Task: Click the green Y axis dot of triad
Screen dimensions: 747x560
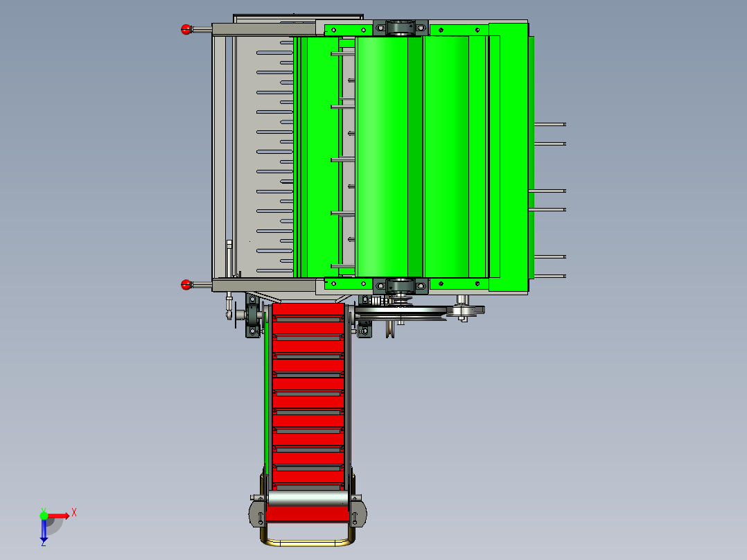Action: 44,515
